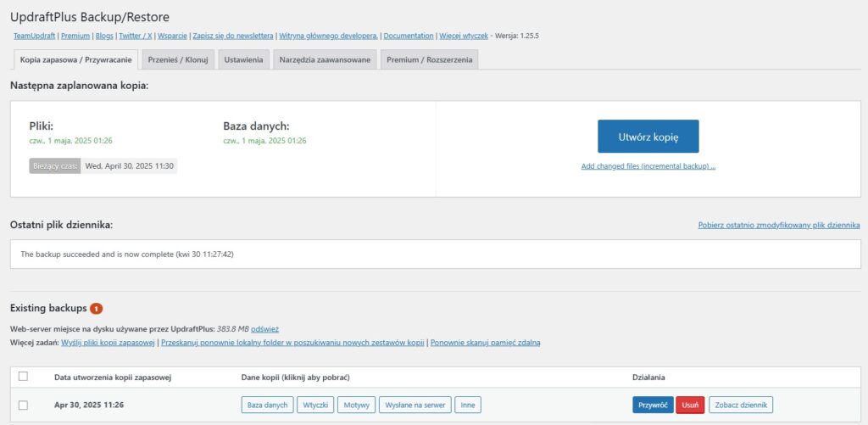Open the Premium header link
The image size is (868, 425).
pyautogui.click(x=75, y=36)
